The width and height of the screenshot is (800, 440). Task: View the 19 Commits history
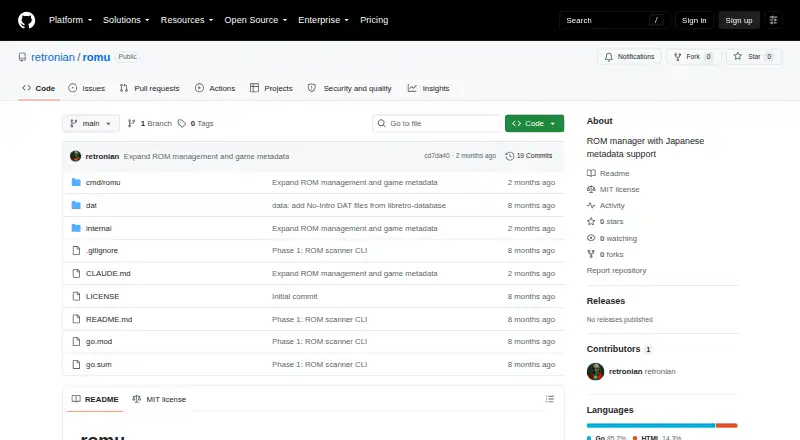(529, 156)
